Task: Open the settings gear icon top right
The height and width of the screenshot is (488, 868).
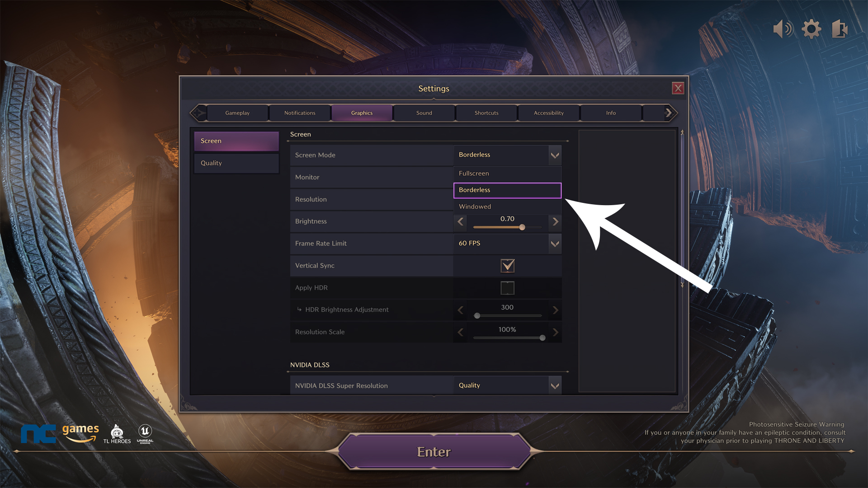Action: pyautogui.click(x=811, y=28)
